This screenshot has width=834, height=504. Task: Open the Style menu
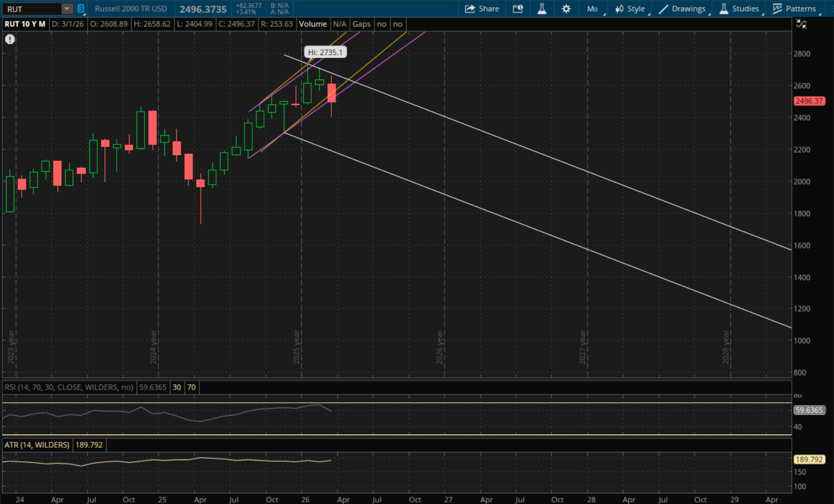[630, 9]
